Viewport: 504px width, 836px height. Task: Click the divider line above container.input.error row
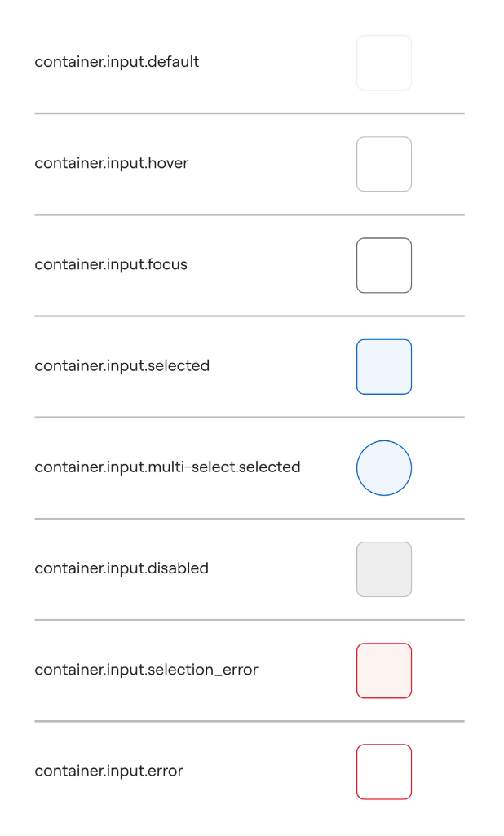(x=249, y=721)
